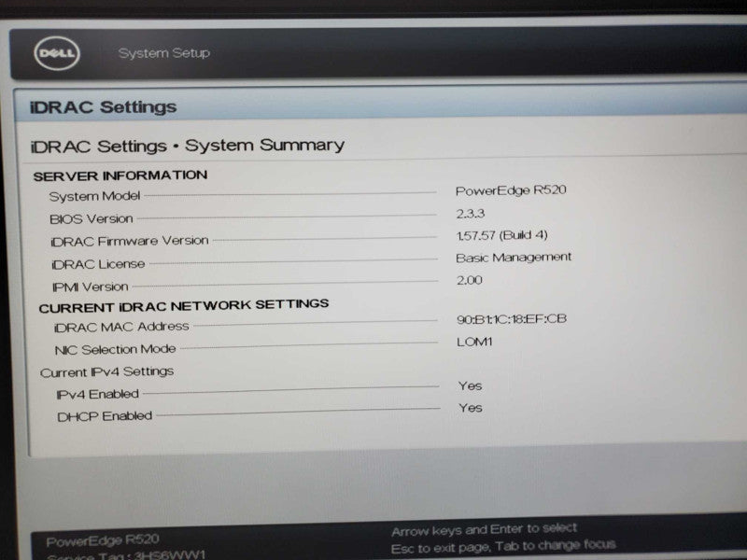The height and width of the screenshot is (560, 747).
Task: Click PowerEdge R520 in the footer bar
Action: click(103, 540)
